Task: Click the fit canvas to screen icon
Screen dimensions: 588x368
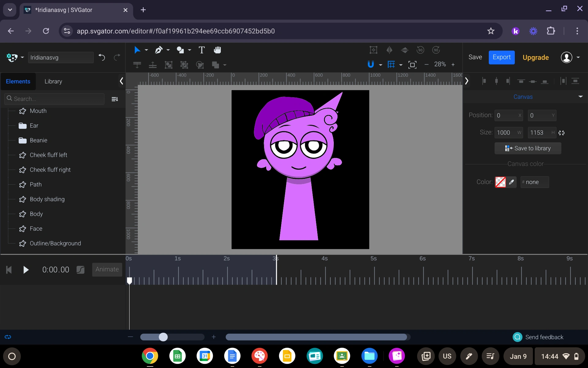Action: [x=413, y=65]
